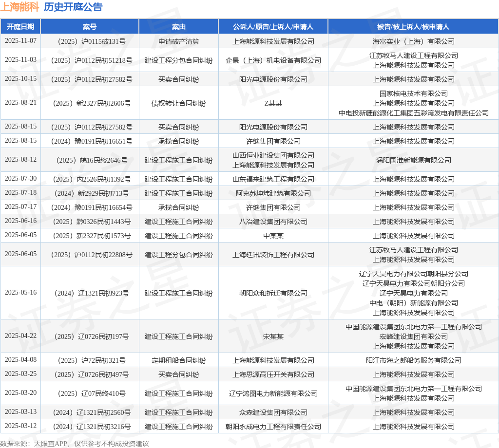Click the 申请破产清算 cause cell

click(x=178, y=42)
